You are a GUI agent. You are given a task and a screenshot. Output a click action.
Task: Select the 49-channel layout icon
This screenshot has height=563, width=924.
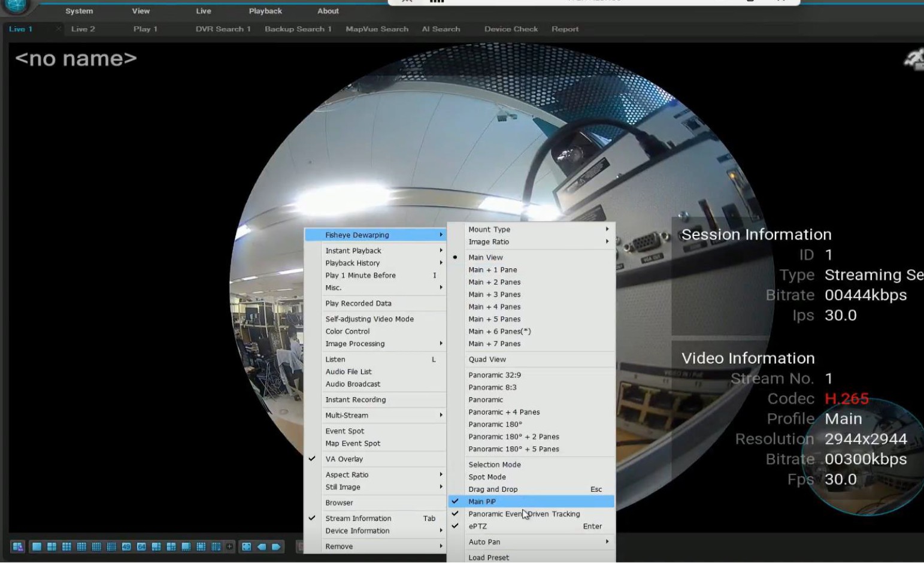126,547
